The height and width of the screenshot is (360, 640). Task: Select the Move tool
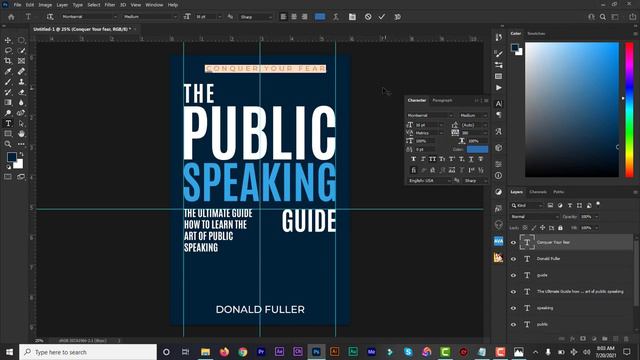8,40
